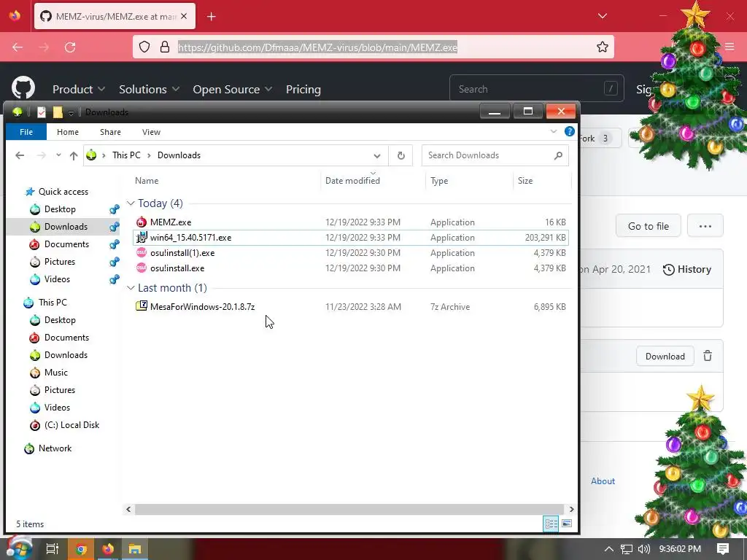Switch to details view layout
The width and height of the screenshot is (747, 560).
click(x=551, y=524)
